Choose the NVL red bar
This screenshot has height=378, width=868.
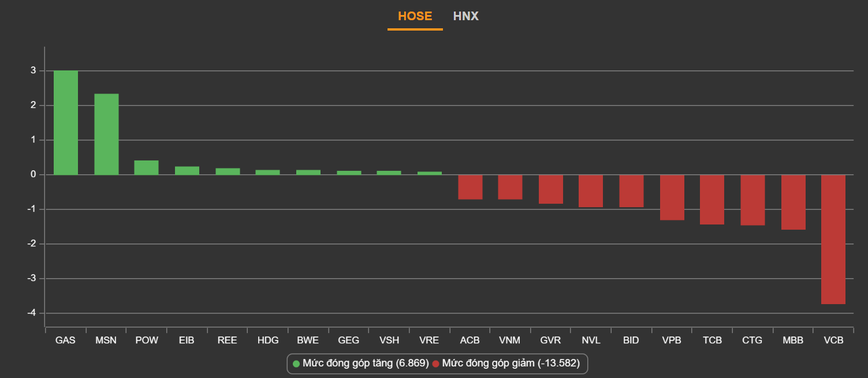(591, 191)
